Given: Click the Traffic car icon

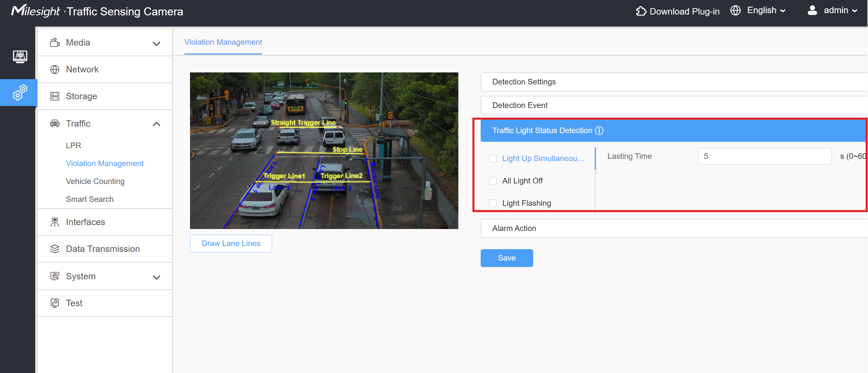Looking at the screenshot, I should 54,123.
